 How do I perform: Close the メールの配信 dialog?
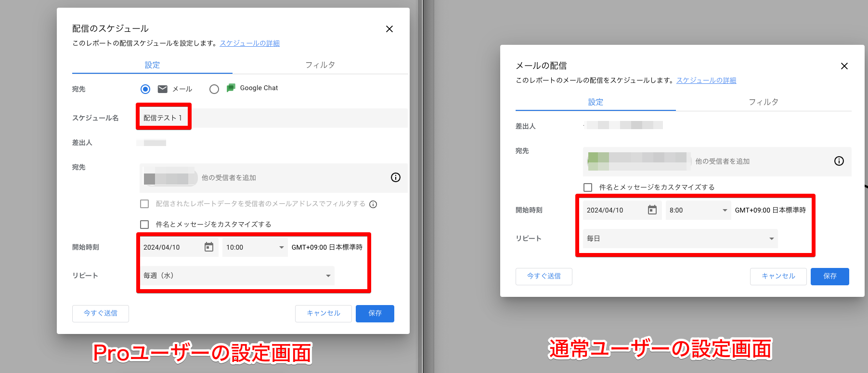[x=844, y=66]
